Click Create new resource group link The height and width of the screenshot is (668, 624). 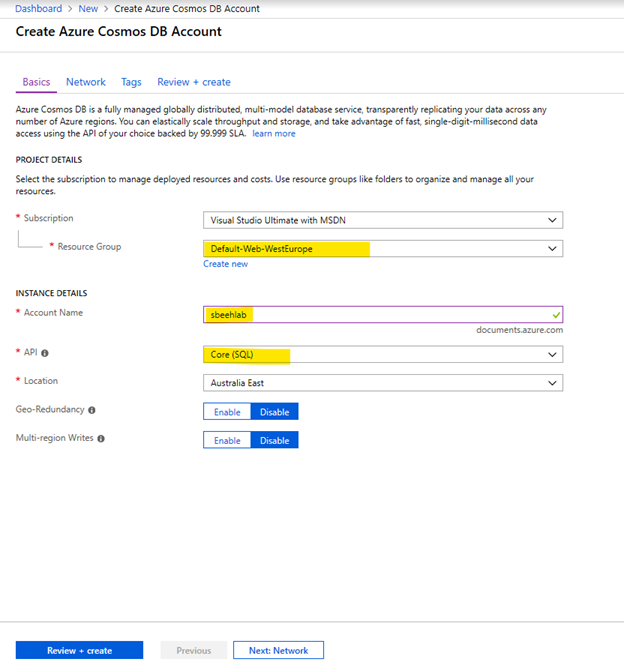point(225,264)
